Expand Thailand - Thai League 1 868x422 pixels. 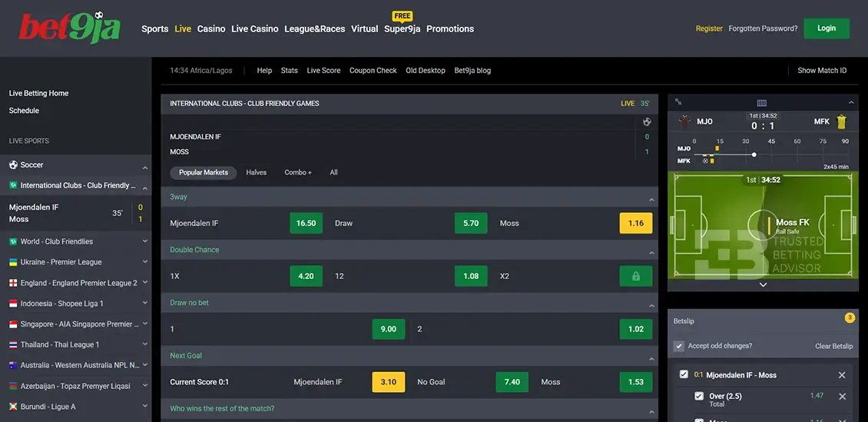[145, 344]
